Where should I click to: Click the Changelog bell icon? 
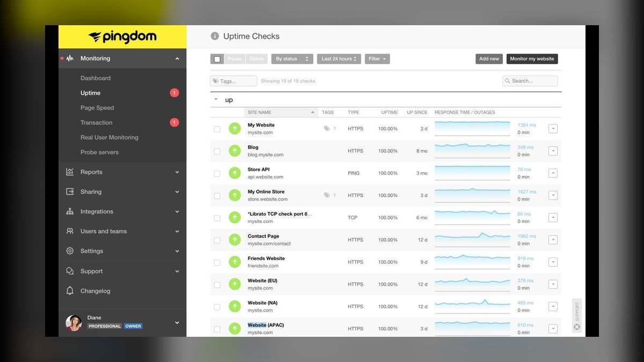pos(70,291)
